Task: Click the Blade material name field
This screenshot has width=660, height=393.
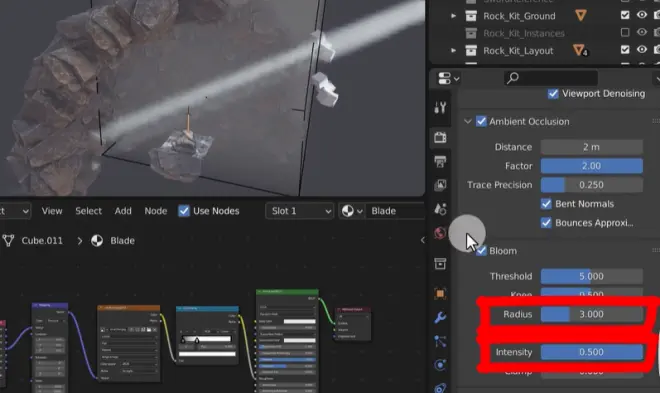Action: (395, 211)
